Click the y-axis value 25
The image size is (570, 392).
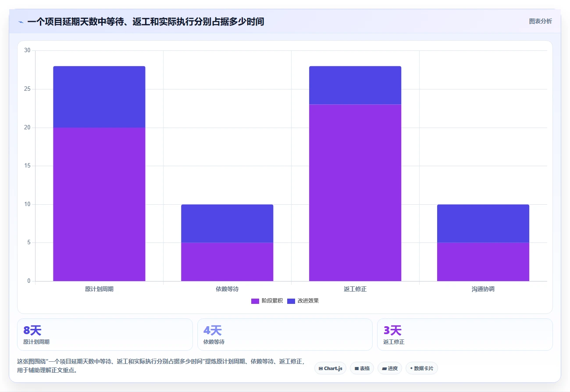tap(27, 89)
